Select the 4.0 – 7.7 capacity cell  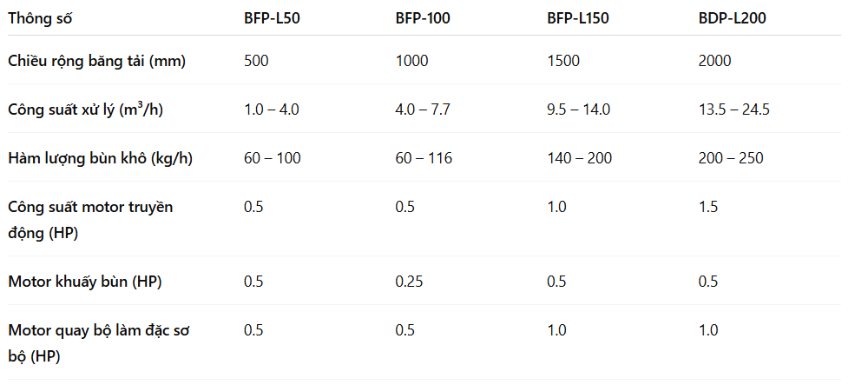[x=423, y=110]
